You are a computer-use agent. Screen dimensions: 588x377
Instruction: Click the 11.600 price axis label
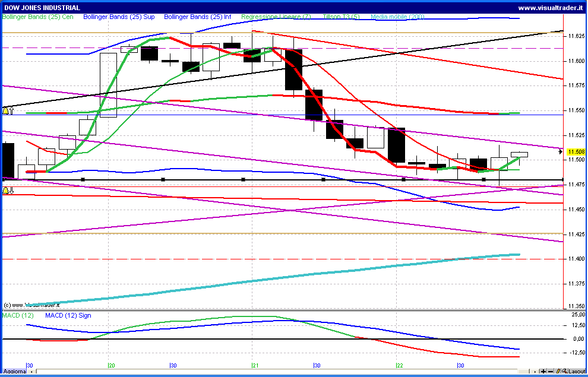tap(576, 61)
